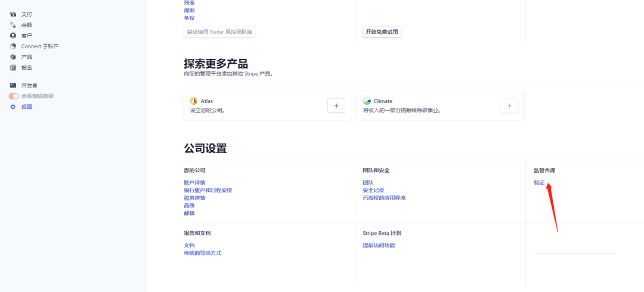This screenshot has width=644, height=292.
Task: Click the Connect 子账户 globe icon
Action: click(13, 46)
